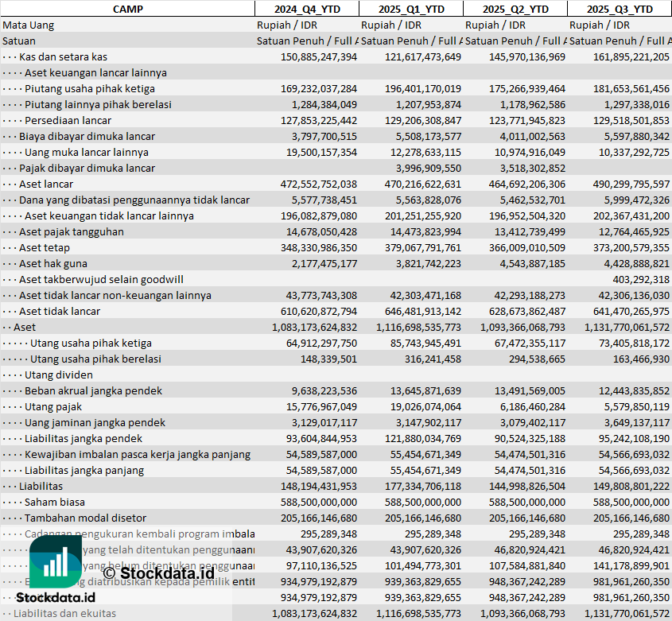Select Aset takberwujud selain goodwill 2025_Q3_YTD value
This screenshot has height=621, width=672.
pyautogui.click(x=641, y=279)
